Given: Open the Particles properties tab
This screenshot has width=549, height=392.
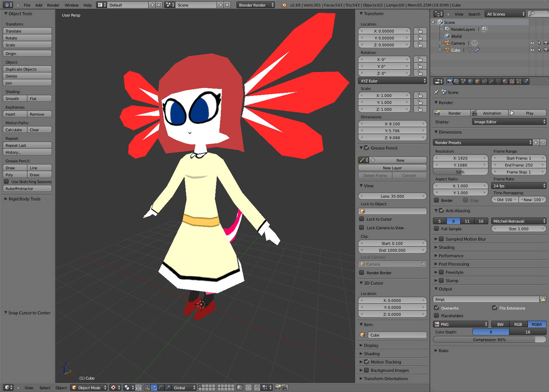Looking at the screenshot, I should [519, 81].
